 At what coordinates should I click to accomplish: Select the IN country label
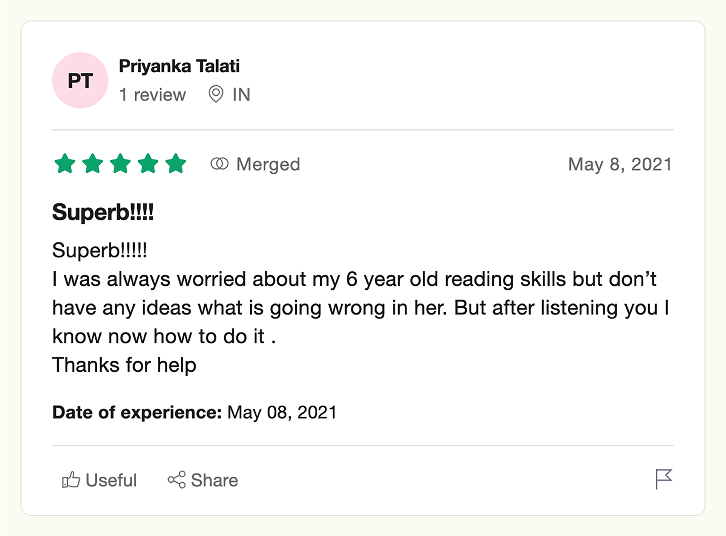coord(241,94)
